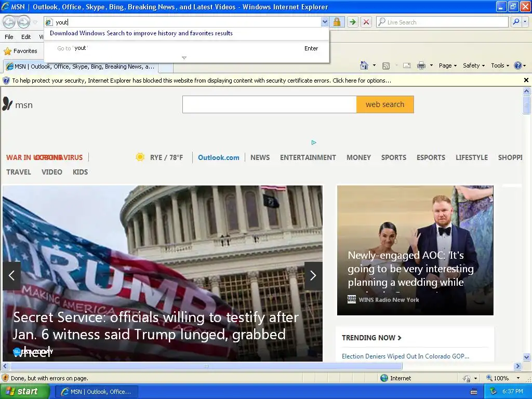The width and height of the screenshot is (532, 399).
Task: Open the Edit menu
Action: pos(26,37)
